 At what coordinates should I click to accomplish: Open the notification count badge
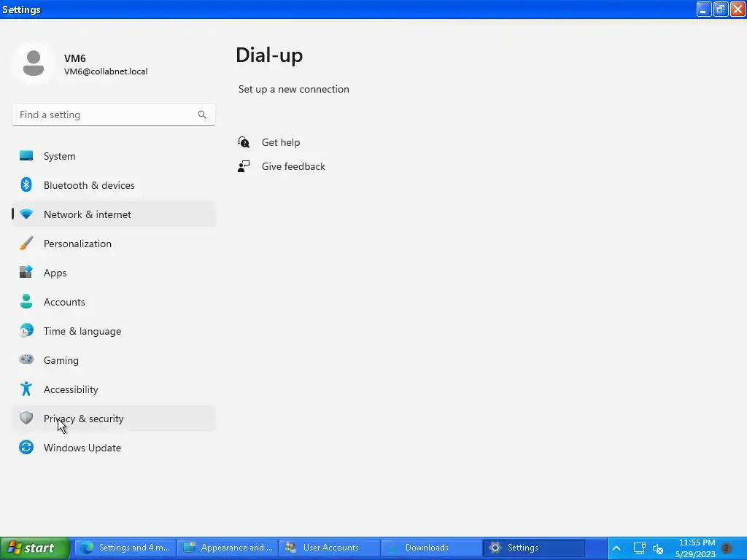click(727, 548)
